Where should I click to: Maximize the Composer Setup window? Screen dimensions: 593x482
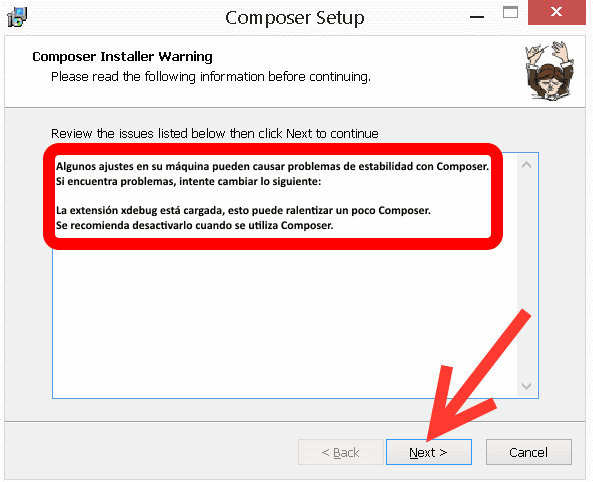510,12
